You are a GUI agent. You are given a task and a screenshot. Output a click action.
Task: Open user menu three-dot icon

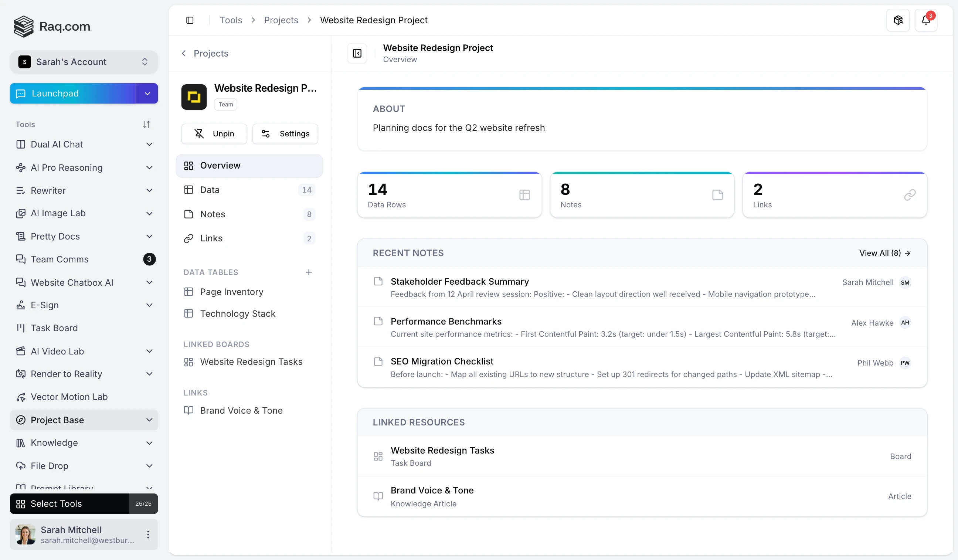(148, 534)
